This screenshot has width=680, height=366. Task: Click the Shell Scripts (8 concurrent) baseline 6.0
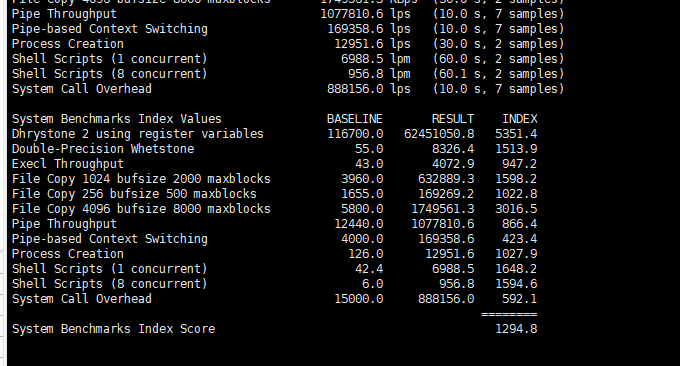(x=373, y=284)
